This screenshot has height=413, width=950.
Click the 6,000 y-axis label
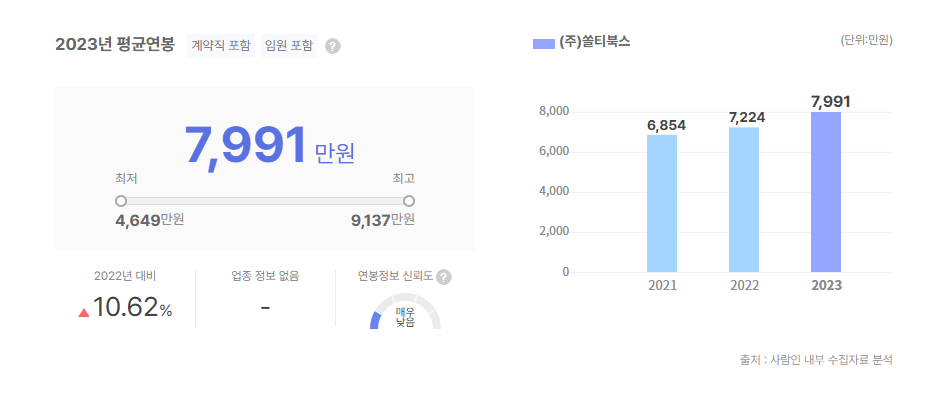(553, 151)
